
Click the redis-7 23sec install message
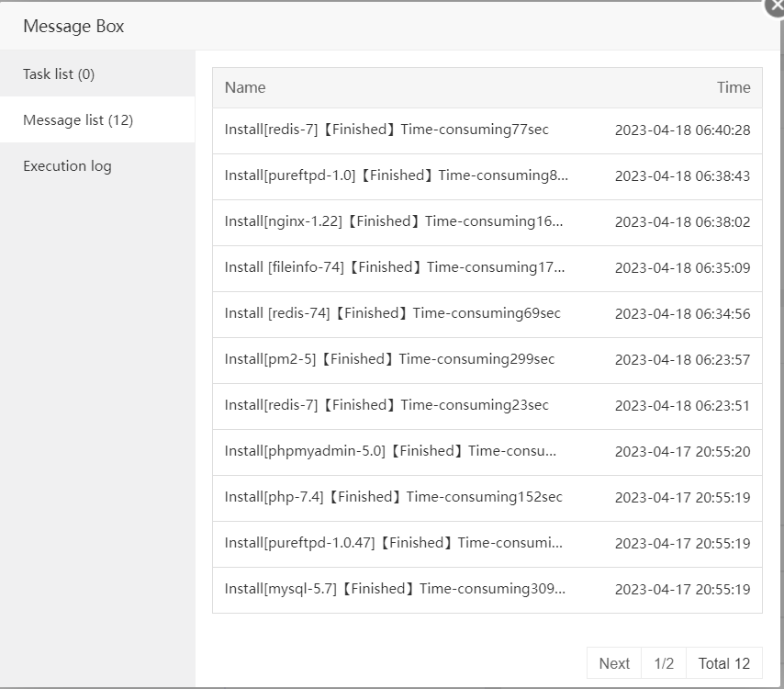point(386,406)
